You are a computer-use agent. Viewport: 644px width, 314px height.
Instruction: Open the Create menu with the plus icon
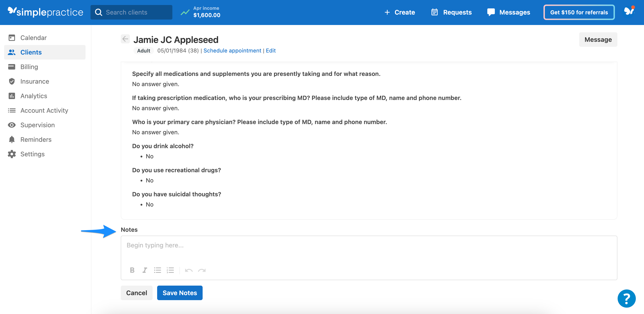click(x=399, y=12)
